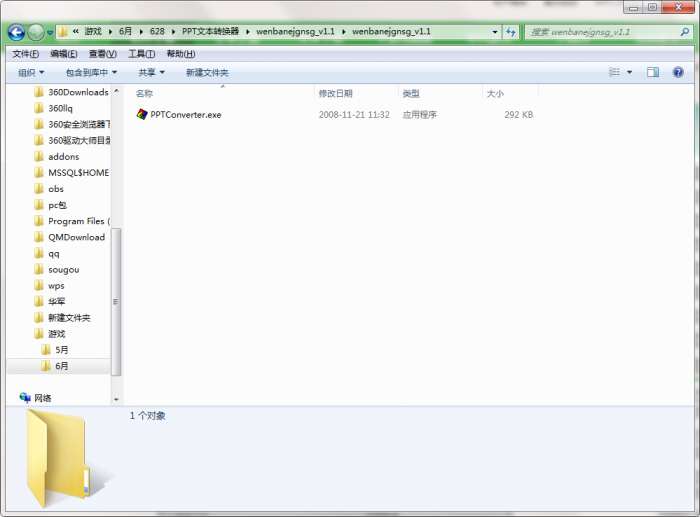Expand the 组织 toolbar dropdown
700x517 pixels.
pyautogui.click(x=31, y=72)
